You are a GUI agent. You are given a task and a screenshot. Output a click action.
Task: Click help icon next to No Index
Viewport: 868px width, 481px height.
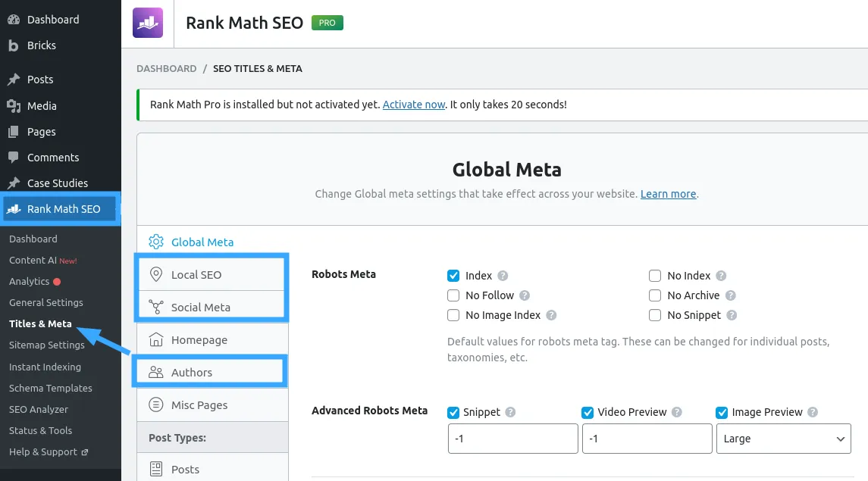click(x=721, y=275)
